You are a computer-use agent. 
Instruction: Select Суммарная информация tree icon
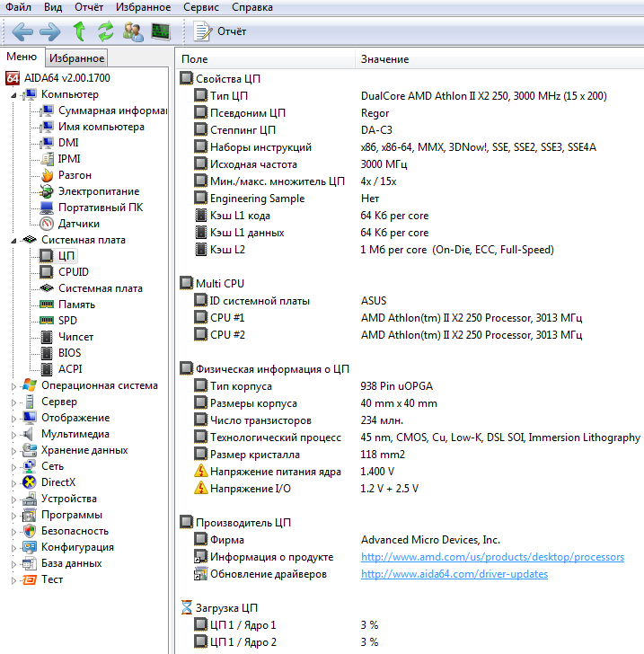(x=47, y=110)
